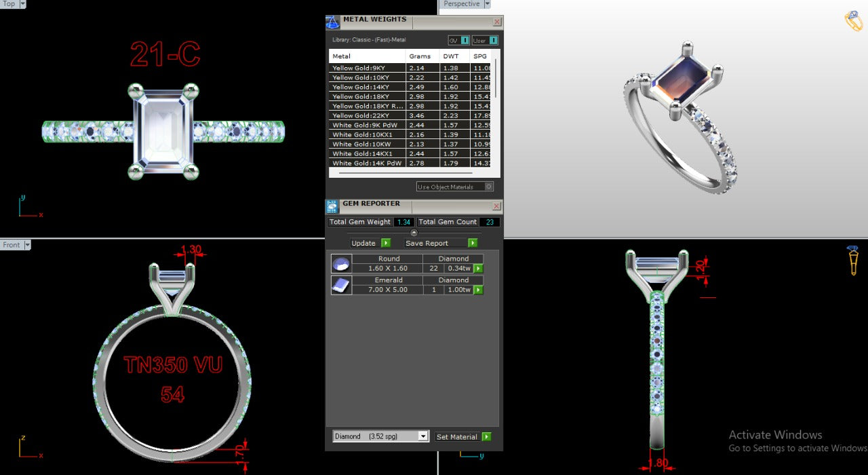Click the Front viewport label

12,245
